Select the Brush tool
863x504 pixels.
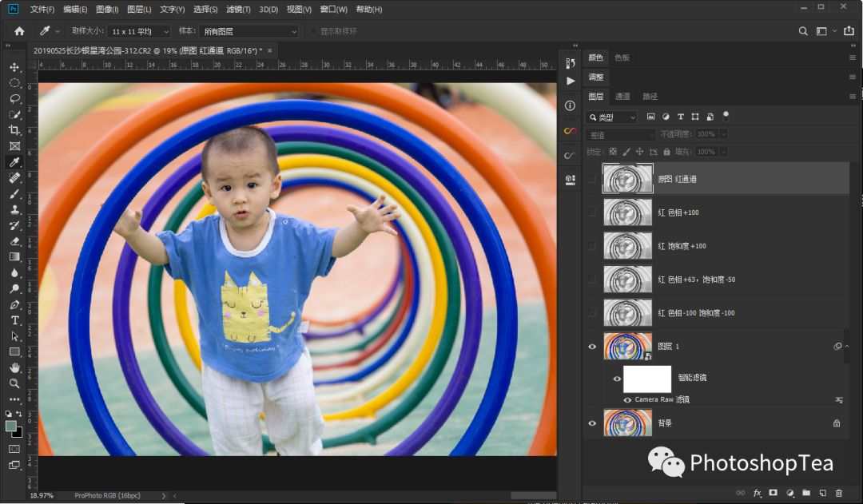coord(14,193)
